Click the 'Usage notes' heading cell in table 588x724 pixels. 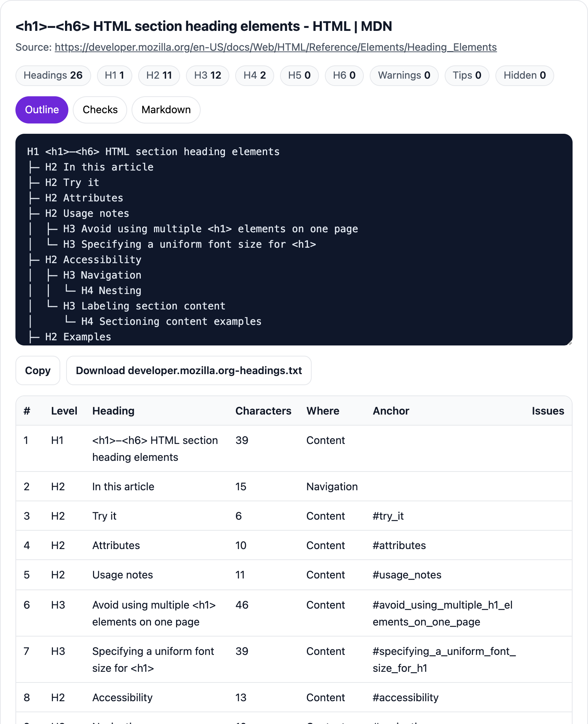click(123, 575)
